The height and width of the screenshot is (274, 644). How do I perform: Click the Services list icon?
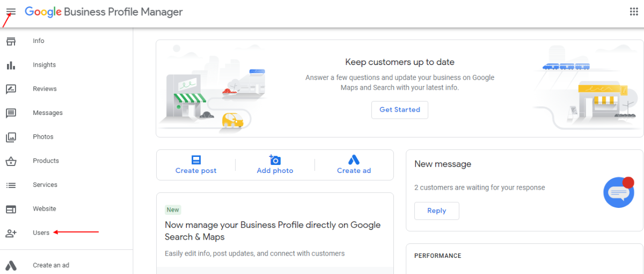tap(11, 185)
